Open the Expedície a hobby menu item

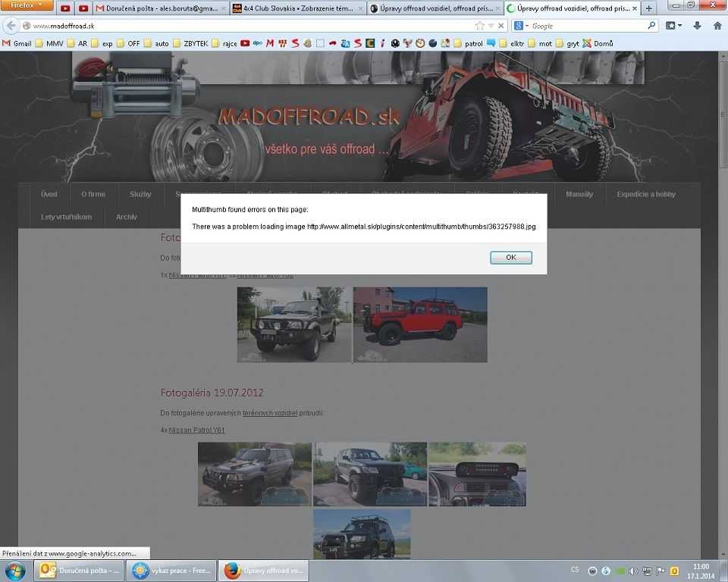(x=646, y=194)
